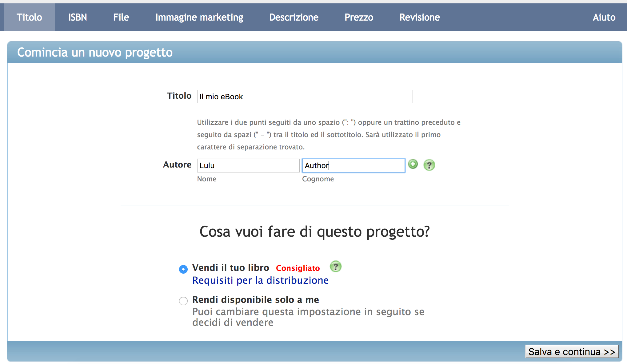627x364 pixels.
Task: Select Vendi il tuo libro radio option
Action: coord(183,269)
